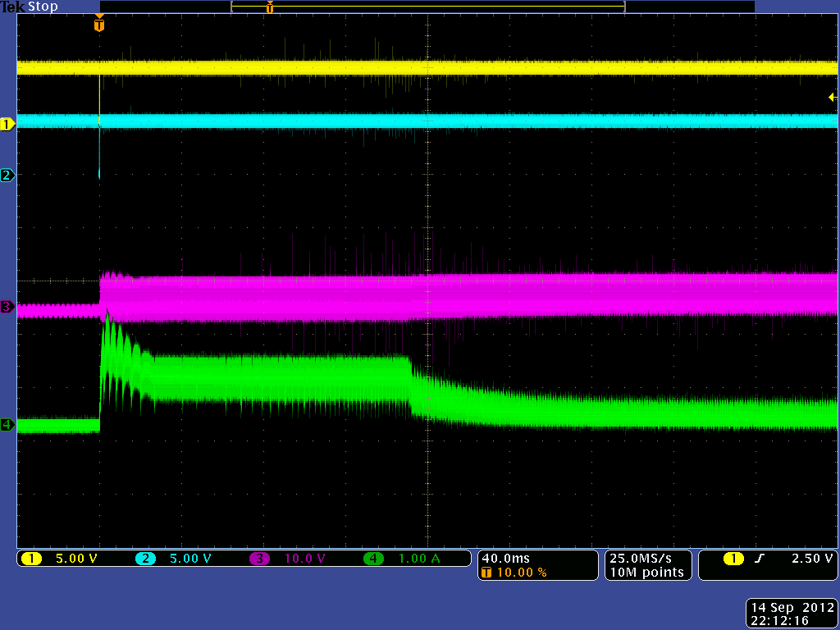Click the 1.00 A channel 4 scale
840x630 pixels.
(419, 559)
